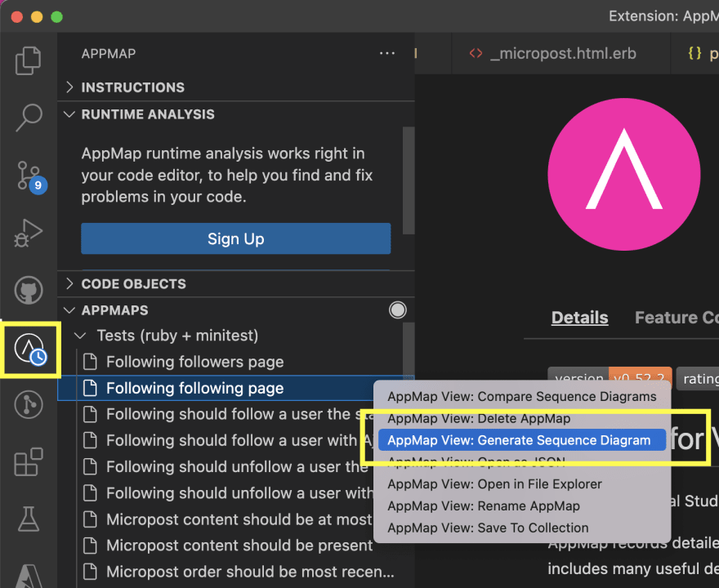Switch to the _micropost.html.erb editor tab
The image size is (719, 588).
pyautogui.click(x=560, y=54)
